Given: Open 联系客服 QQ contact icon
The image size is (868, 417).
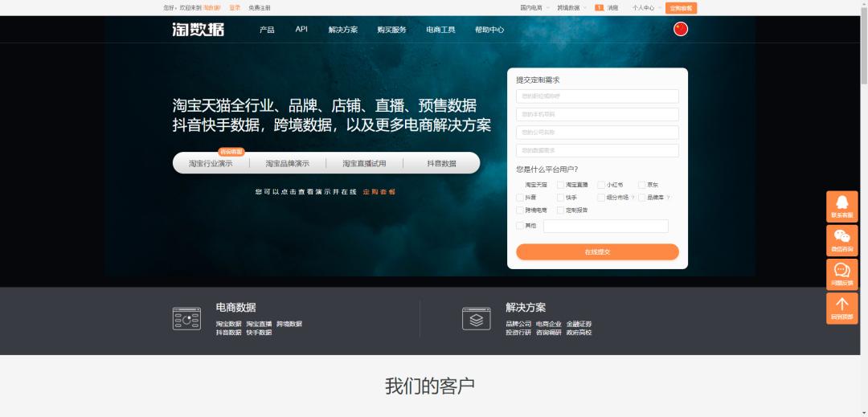Looking at the screenshot, I should (x=842, y=206).
